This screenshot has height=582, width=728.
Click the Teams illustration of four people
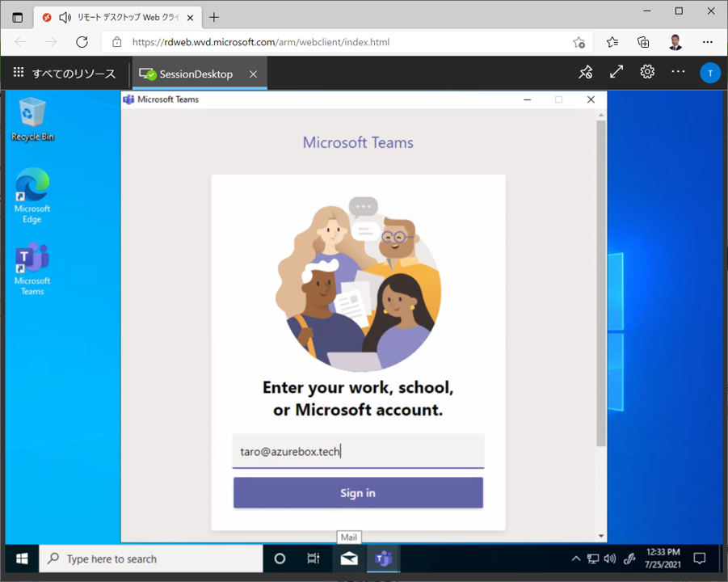(x=358, y=282)
